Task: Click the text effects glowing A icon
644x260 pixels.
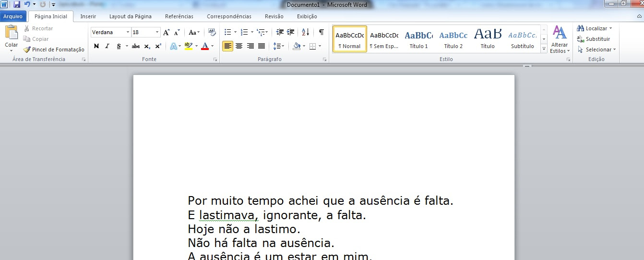Action: [x=173, y=46]
